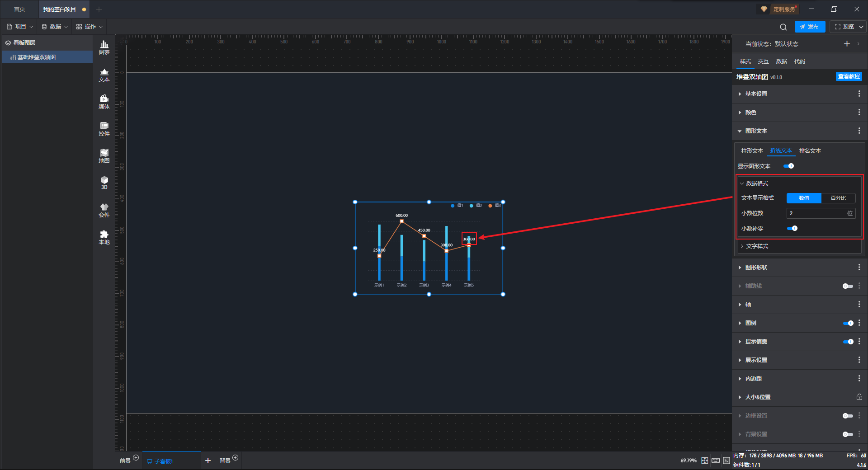Screen dimensions: 868x470
Task: Open 图形文本 section more options dots
Action: (x=859, y=131)
